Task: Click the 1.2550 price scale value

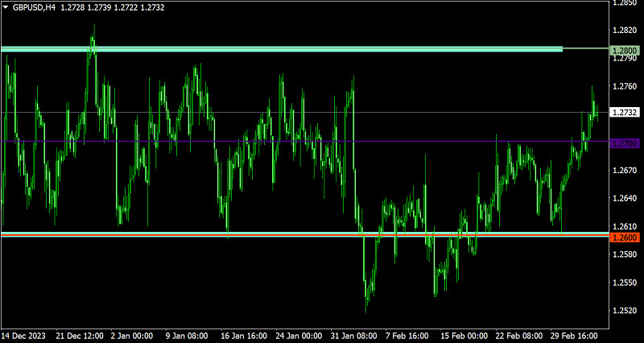Action: tap(625, 283)
